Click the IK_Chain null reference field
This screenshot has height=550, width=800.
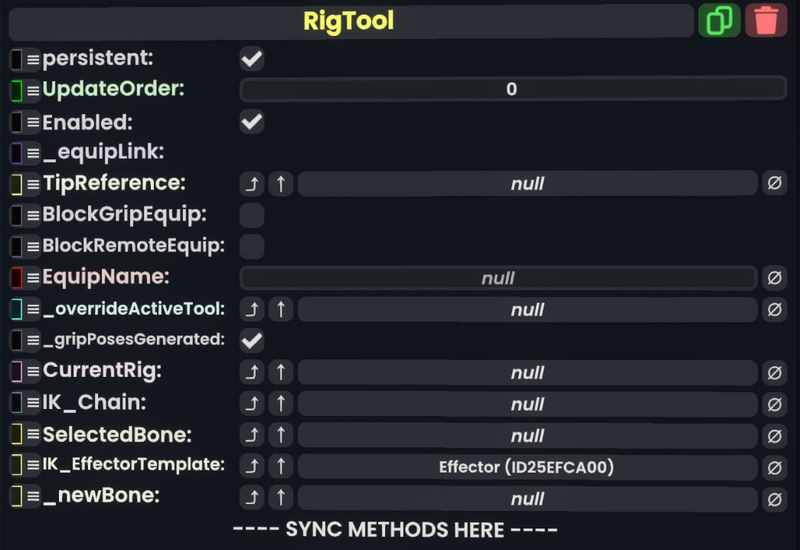(x=528, y=404)
